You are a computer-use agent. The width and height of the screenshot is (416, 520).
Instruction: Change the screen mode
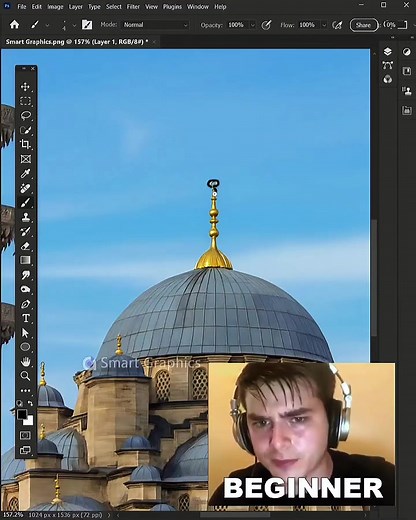click(x=25, y=450)
